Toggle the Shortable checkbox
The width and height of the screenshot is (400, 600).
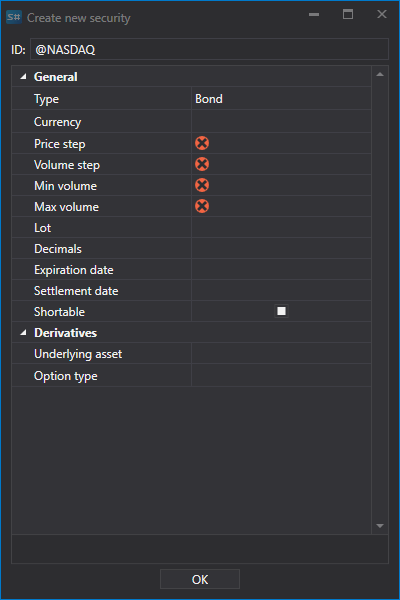click(x=281, y=311)
